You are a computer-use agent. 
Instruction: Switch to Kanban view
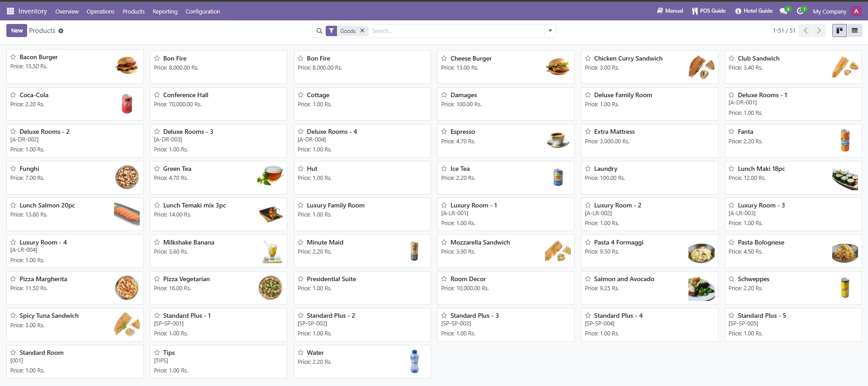click(840, 31)
